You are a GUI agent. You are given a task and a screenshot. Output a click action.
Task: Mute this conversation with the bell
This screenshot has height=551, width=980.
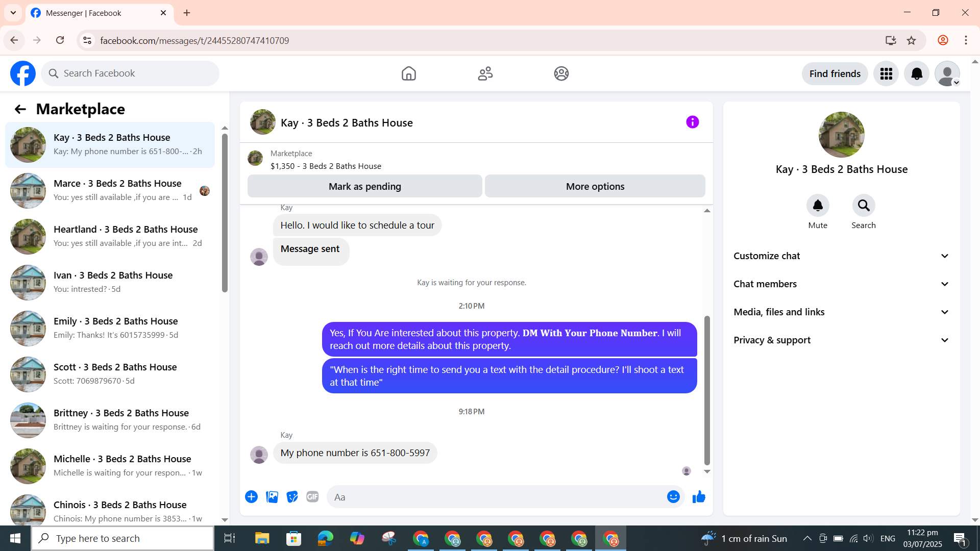pos(817,206)
